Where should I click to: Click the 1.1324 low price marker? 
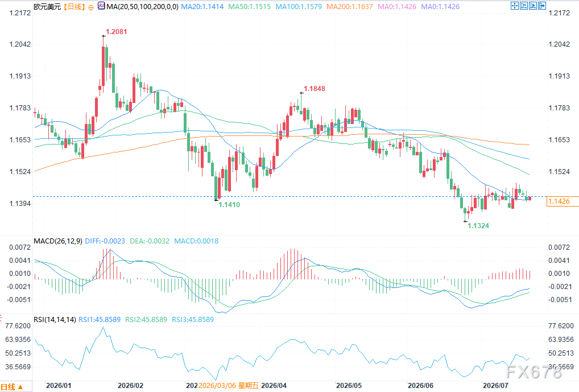tap(478, 226)
